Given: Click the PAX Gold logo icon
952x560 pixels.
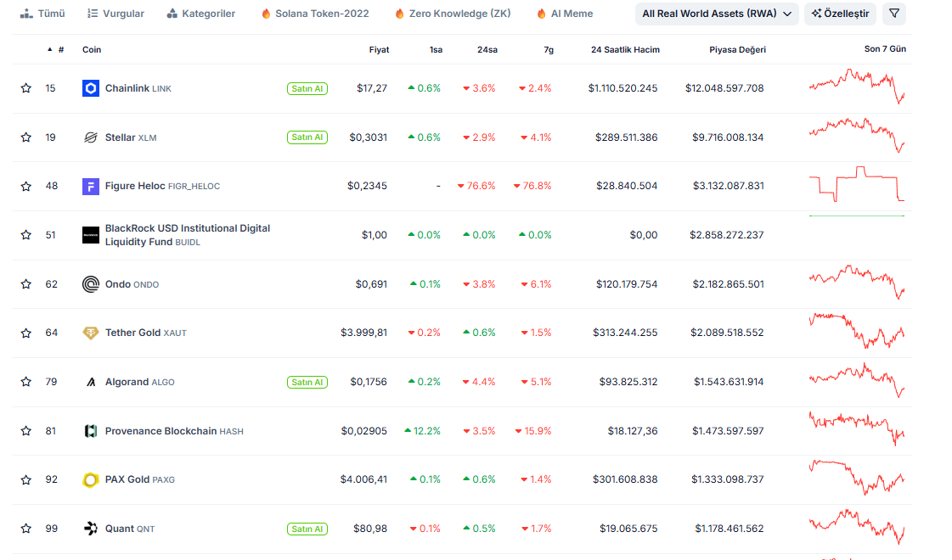Looking at the screenshot, I should coord(91,480).
